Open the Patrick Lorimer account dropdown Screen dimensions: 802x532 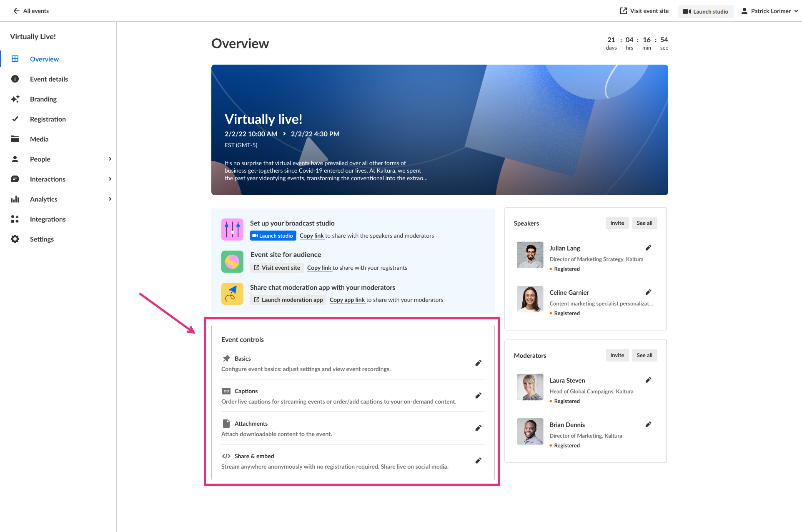[769, 11]
